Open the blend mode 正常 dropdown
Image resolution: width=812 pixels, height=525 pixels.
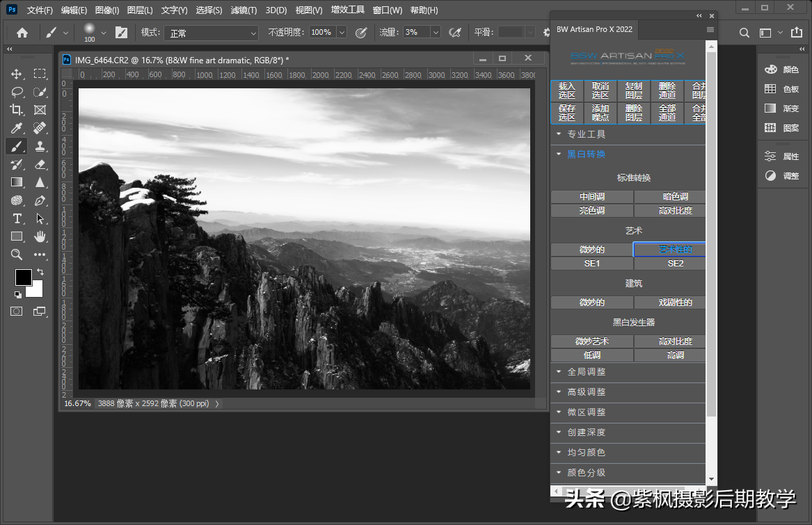pos(212,33)
